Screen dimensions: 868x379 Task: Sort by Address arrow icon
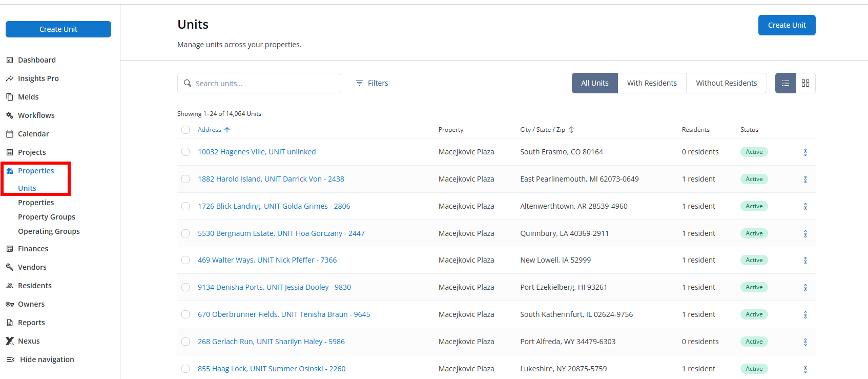click(x=227, y=130)
